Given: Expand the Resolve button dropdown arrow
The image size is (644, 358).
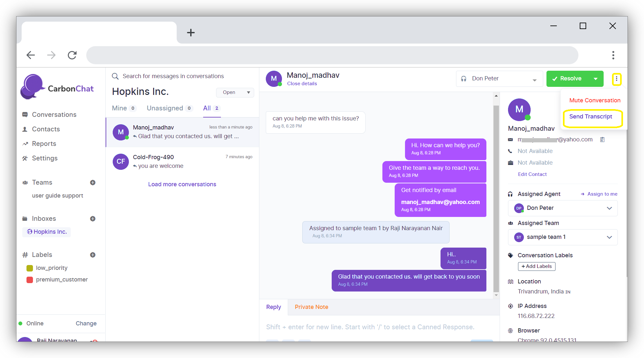Looking at the screenshot, I should point(596,79).
